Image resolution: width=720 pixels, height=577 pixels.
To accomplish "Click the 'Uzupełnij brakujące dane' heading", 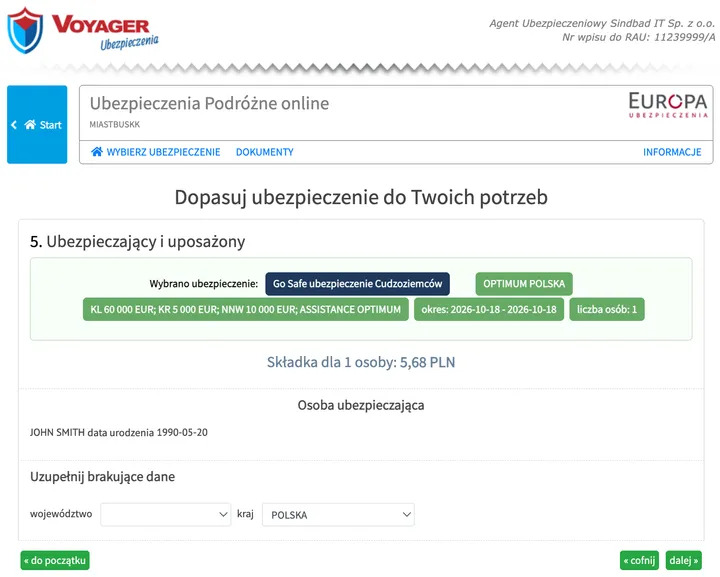I will click(102, 476).
